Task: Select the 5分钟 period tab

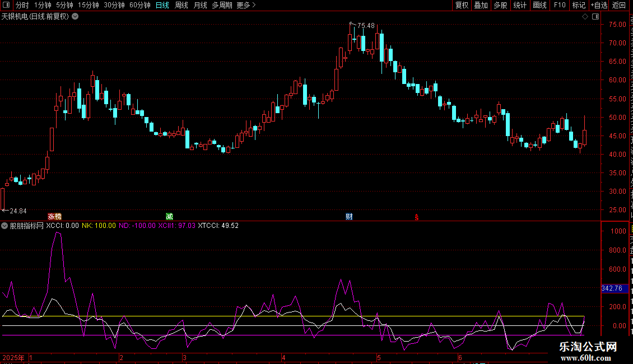Action: [x=64, y=5]
